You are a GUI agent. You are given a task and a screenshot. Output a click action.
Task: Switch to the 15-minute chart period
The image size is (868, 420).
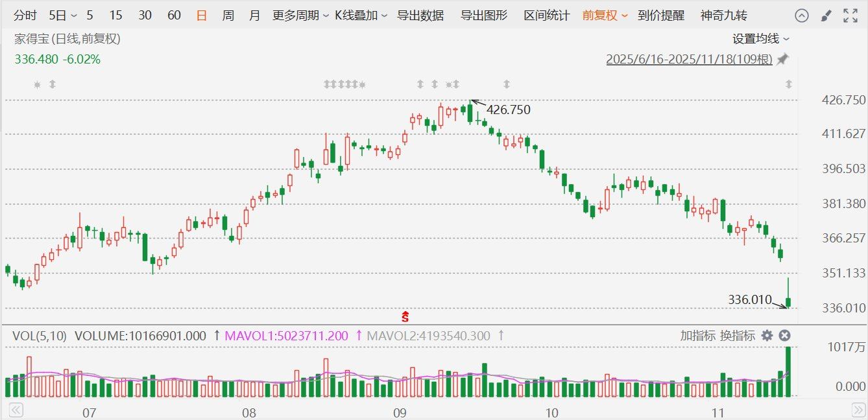point(117,15)
